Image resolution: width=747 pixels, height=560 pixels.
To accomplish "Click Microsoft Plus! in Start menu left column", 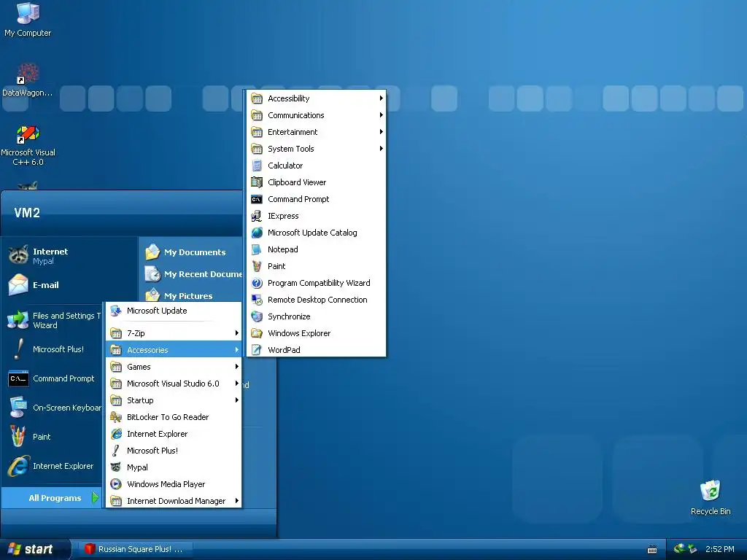I will (53, 349).
